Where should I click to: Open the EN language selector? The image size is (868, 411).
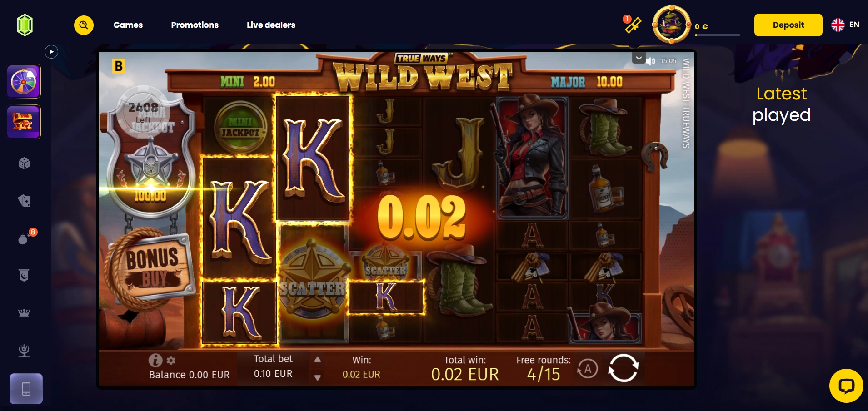(846, 25)
